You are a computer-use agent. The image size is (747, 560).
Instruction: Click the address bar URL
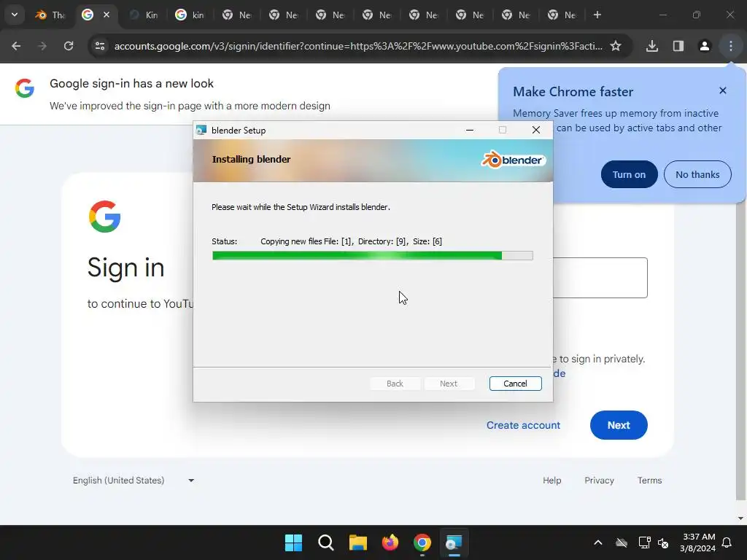pyautogui.click(x=358, y=46)
